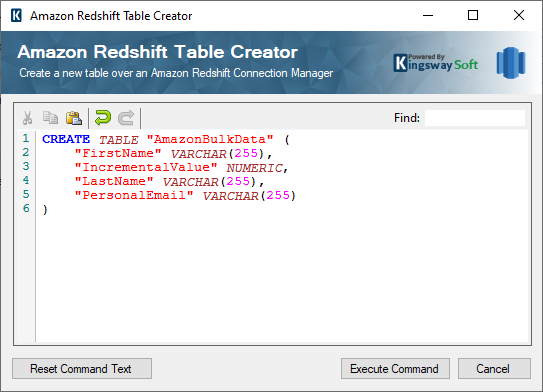Focus the Find input field
This screenshot has height=392, width=543.
pos(475,118)
